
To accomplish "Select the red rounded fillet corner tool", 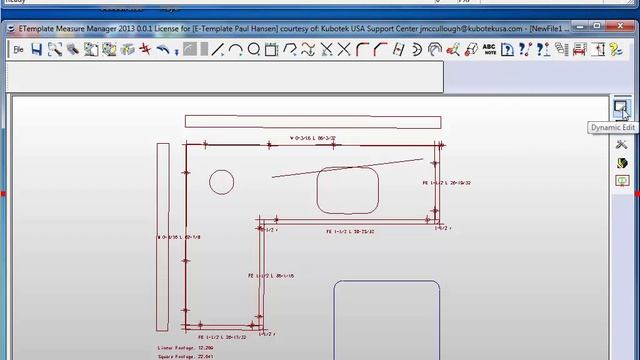I will click(362, 50).
